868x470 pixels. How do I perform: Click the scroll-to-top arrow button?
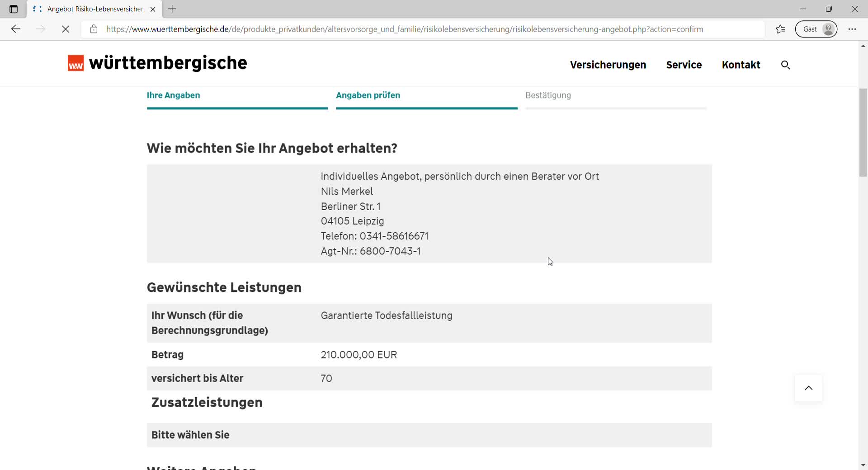(808, 388)
